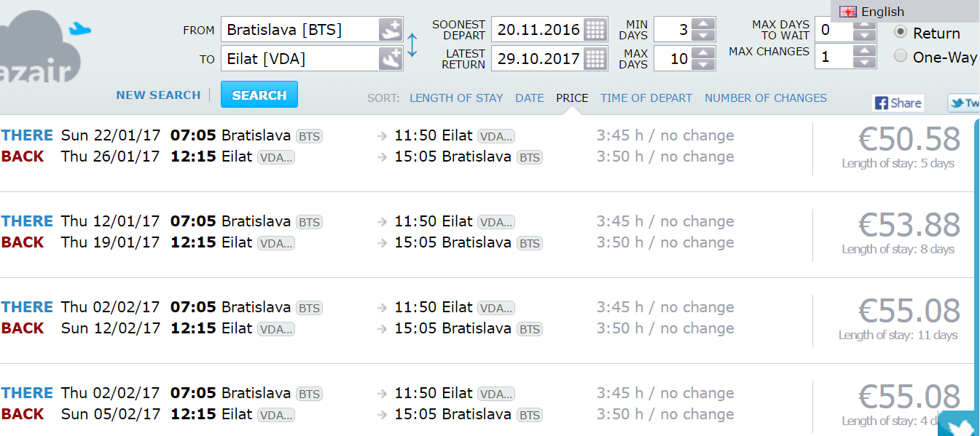The image size is (980, 436).
Task: Start a New Search
Action: (158, 95)
